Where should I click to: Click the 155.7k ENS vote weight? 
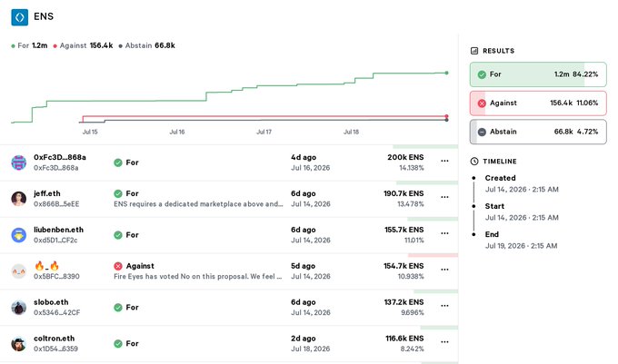(x=404, y=230)
